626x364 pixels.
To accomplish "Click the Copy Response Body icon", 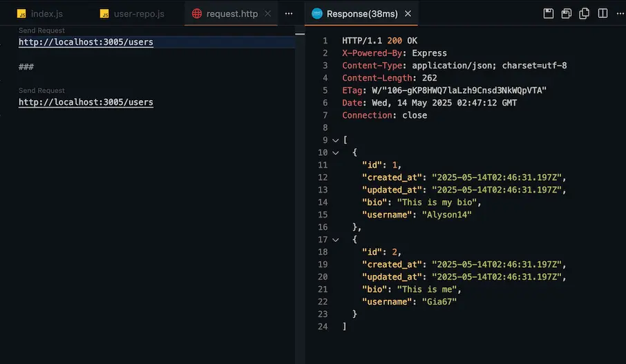I will (585, 14).
